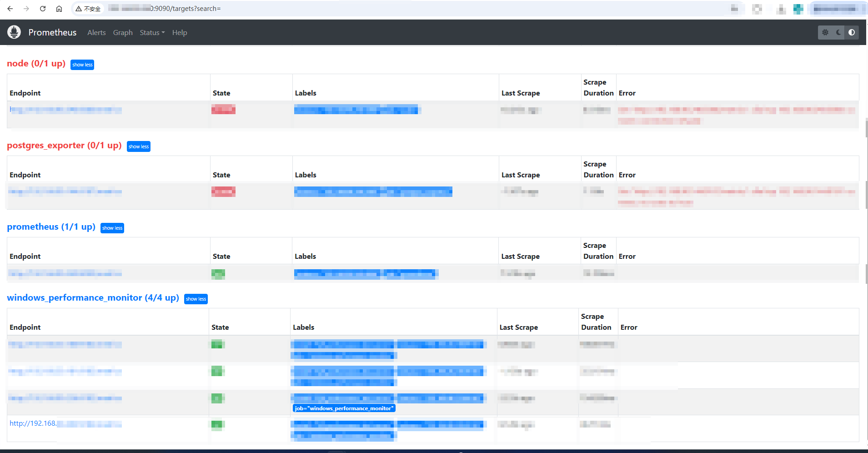The height and width of the screenshot is (453, 868).
Task: Click the browser forward arrow
Action: [x=26, y=9]
